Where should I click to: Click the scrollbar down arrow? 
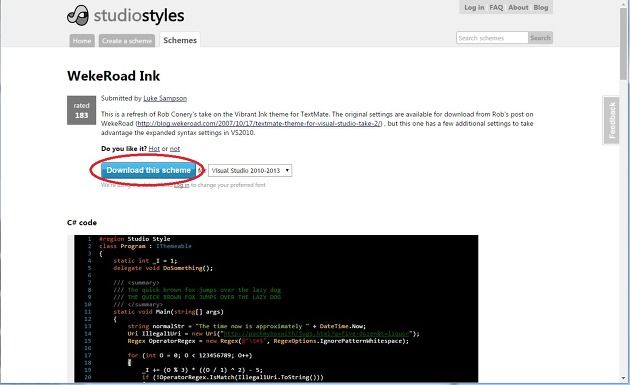point(624,379)
